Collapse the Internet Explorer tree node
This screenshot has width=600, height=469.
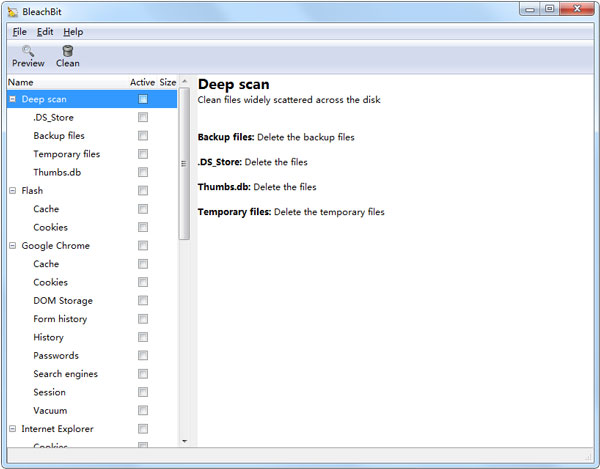click(x=13, y=429)
